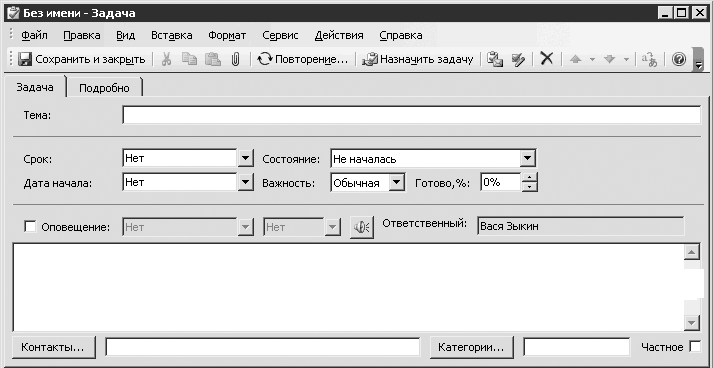Click Назначить задачу toolbar button

tap(418, 59)
